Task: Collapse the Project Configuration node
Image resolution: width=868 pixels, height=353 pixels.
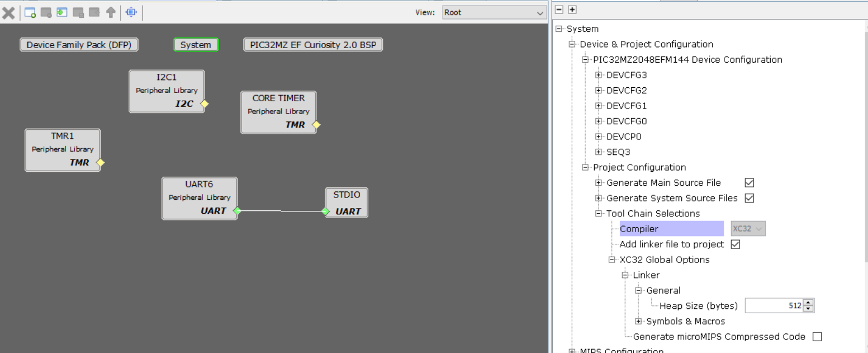Action: pyautogui.click(x=585, y=167)
